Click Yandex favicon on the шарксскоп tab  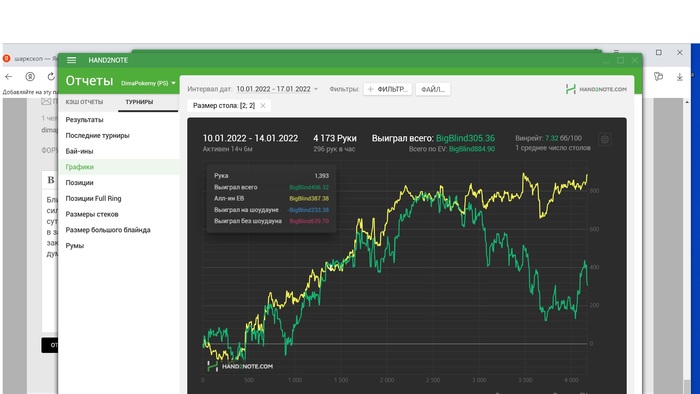tap(7, 58)
